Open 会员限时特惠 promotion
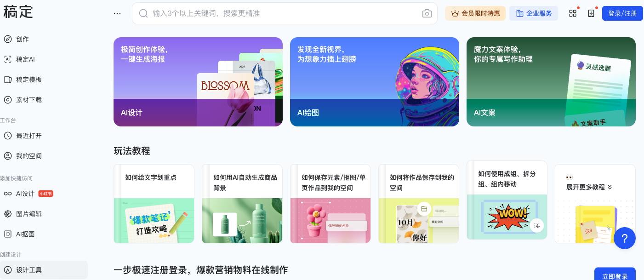The image size is (644, 280). 475,13
